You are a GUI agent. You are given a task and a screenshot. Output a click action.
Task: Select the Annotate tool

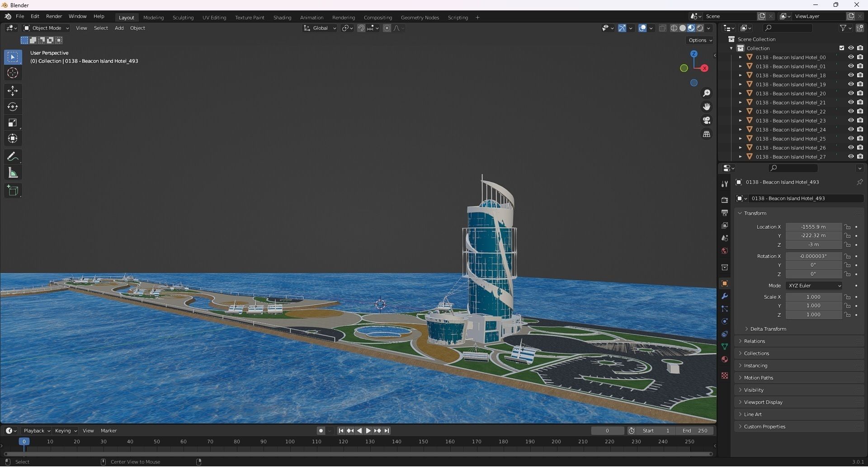pos(13,157)
